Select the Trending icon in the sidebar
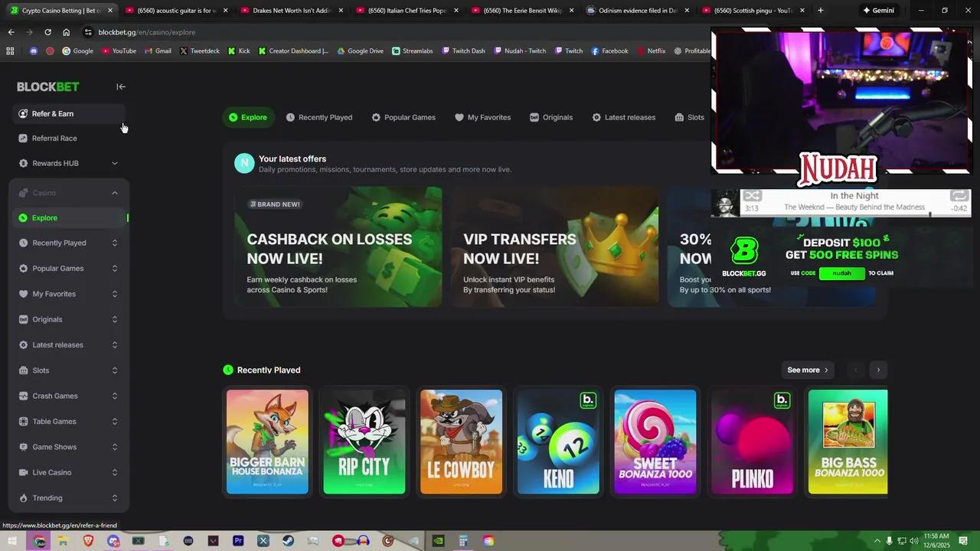The width and height of the screenshot is (980, 551). click(x=24, y=498)
